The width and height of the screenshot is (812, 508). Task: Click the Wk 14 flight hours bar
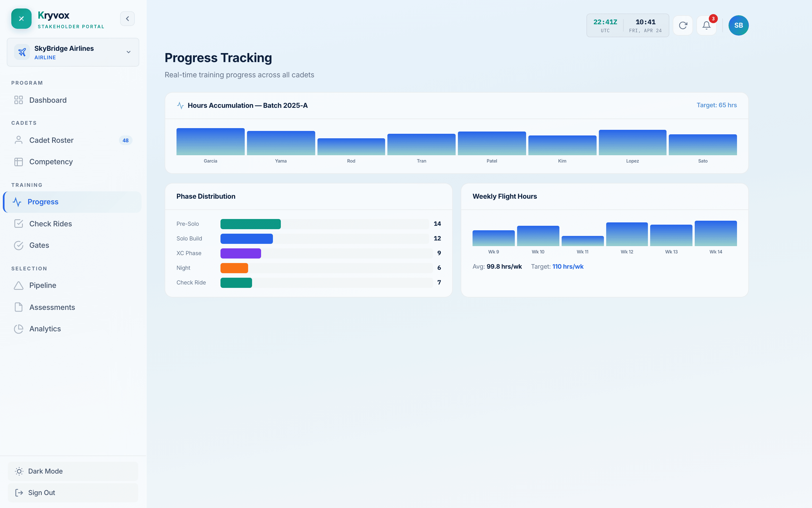(716, 233)
